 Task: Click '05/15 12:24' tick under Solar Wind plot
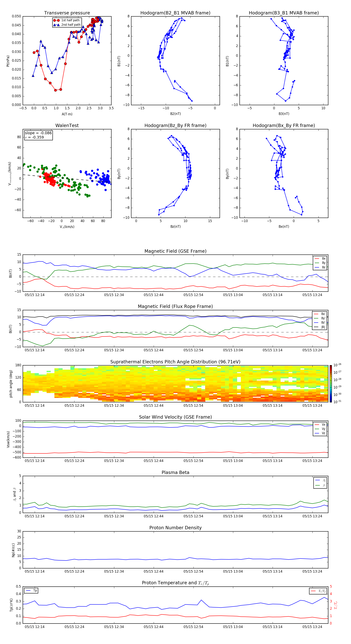point(74,461)
